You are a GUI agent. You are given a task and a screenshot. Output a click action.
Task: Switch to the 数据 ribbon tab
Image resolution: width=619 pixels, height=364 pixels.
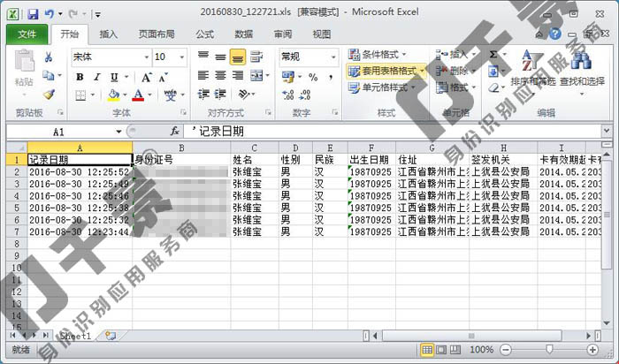pyautogui.click(x=243, y=34)
